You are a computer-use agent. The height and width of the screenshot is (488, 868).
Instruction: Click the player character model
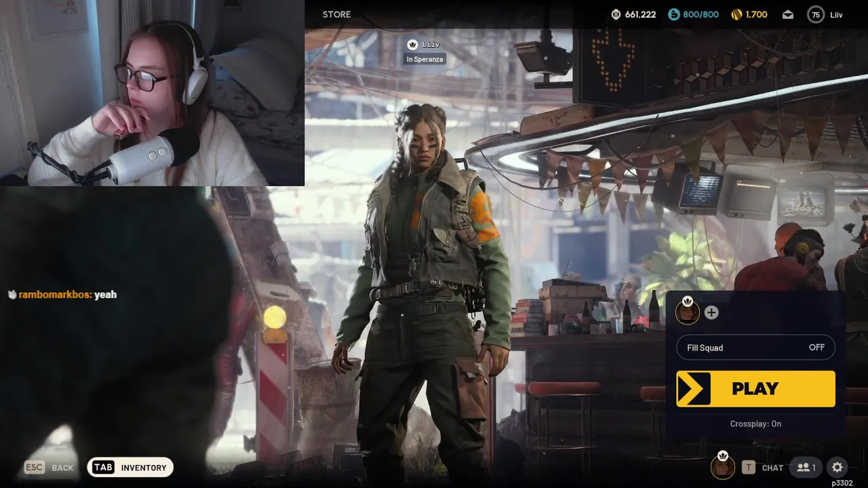[x=424, y=291]
